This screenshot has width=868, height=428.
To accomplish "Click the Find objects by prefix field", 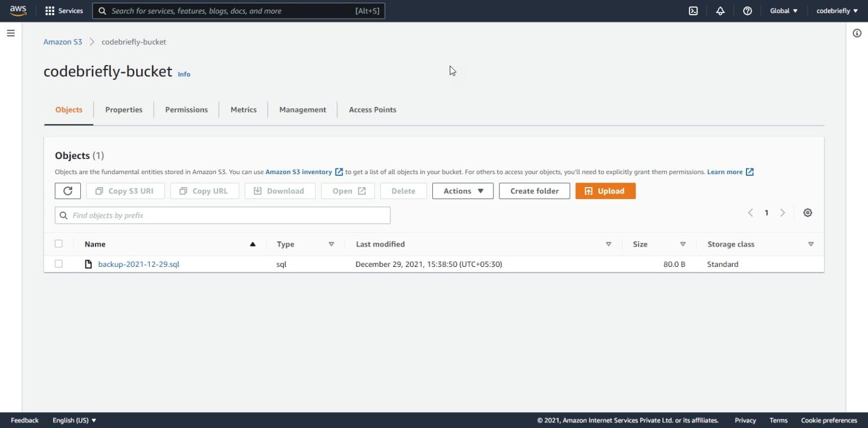I will (x=222, y=215).
